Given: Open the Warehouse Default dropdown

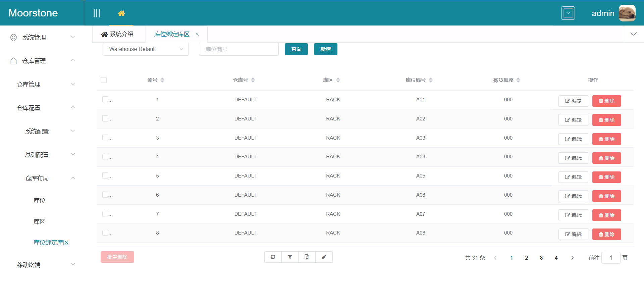Looking at the screenshot, I should pos(146,49).
